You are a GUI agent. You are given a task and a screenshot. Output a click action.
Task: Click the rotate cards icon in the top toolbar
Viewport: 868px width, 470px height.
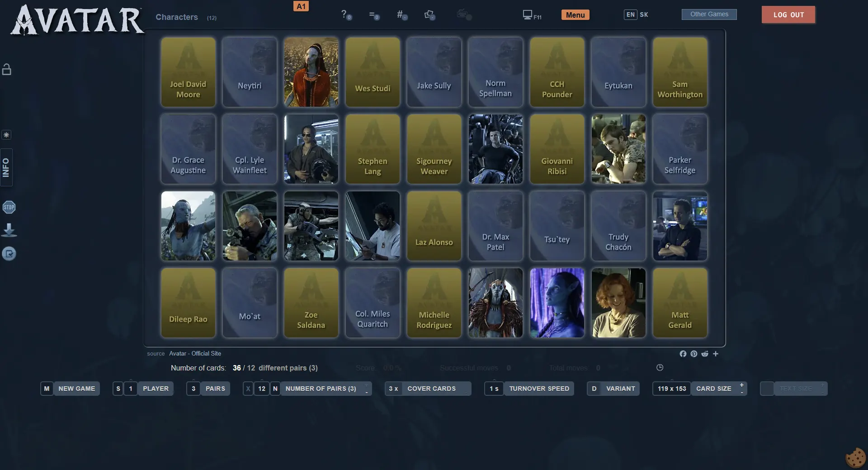(429, 15)
